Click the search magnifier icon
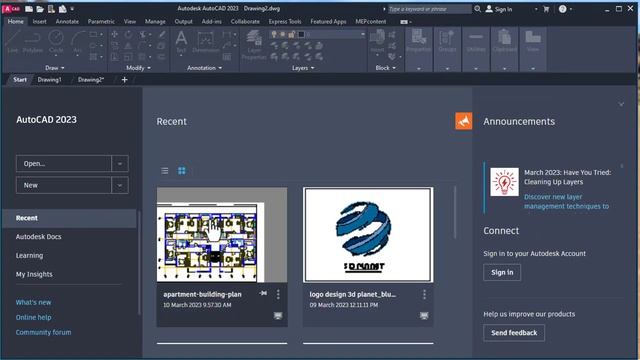640x360 pixels. click(477, 9)
